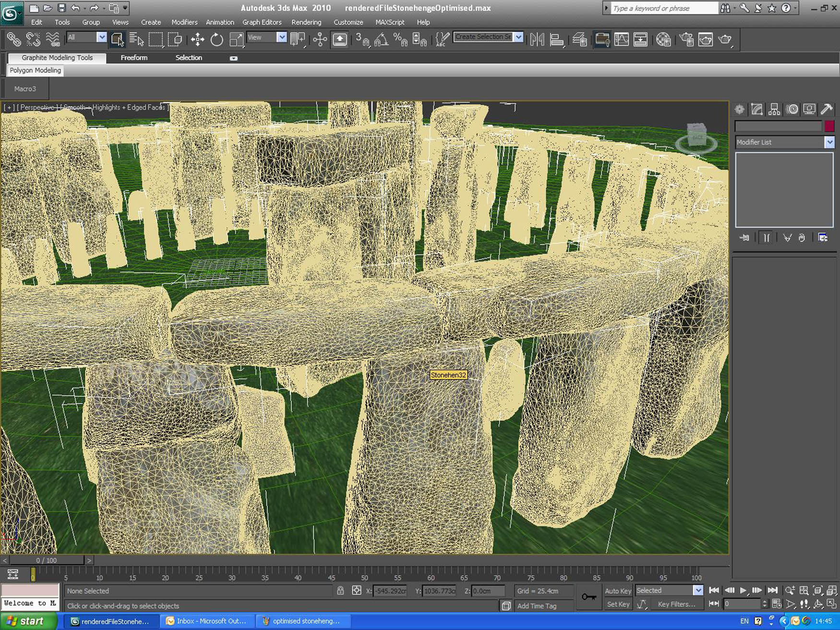Toggle the Angle Snap button
This screenshot has height=630, width=840.
(381, 39)
